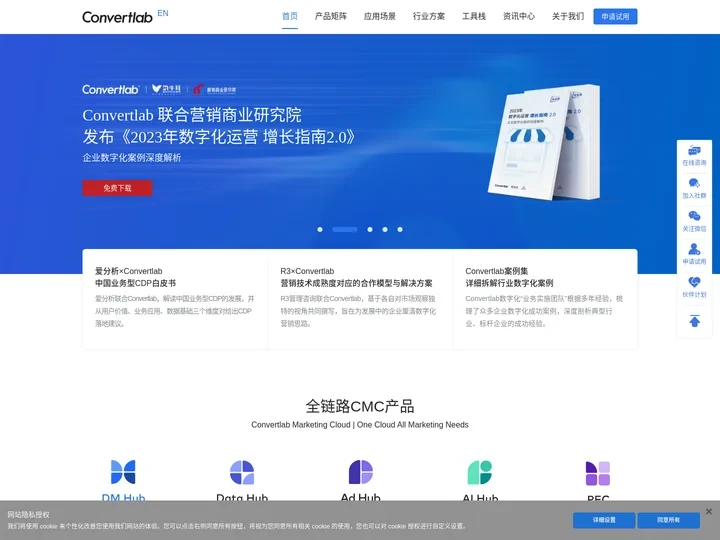The width and height of the screenshot is (720, 540).
Task: Select the active second carousel indicator
Action: click(x=345, y=230)
